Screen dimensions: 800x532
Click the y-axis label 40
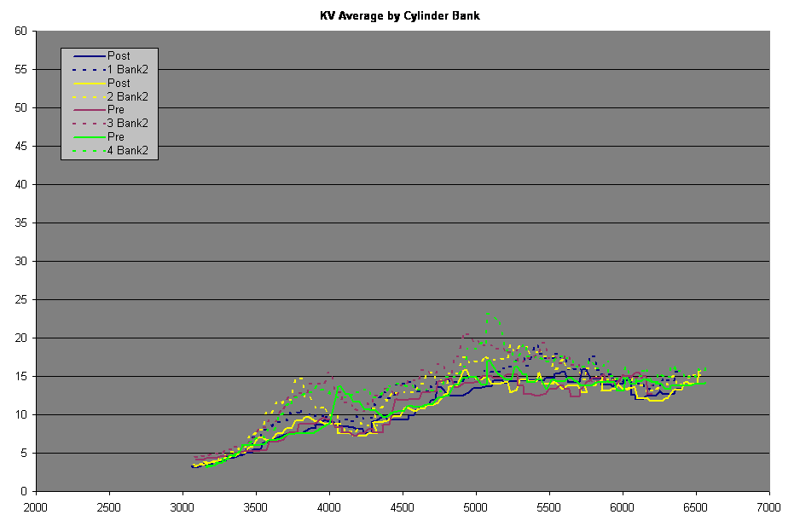21,185
